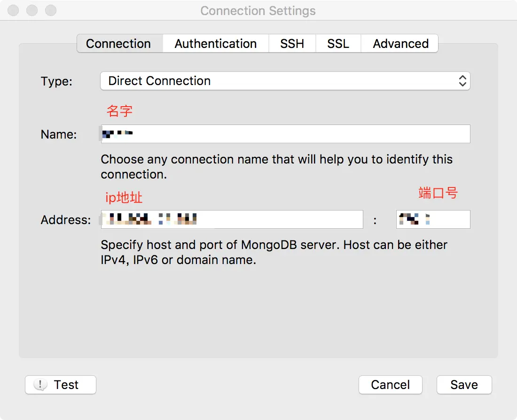Select the Connection tab
This screenshot has height=420, width=517.
point(119,44)
